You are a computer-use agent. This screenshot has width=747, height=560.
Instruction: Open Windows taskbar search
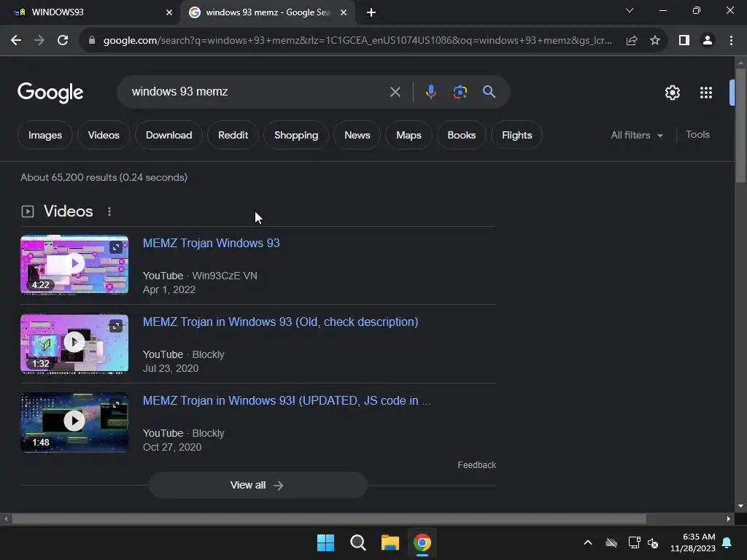tap(357, 542)
